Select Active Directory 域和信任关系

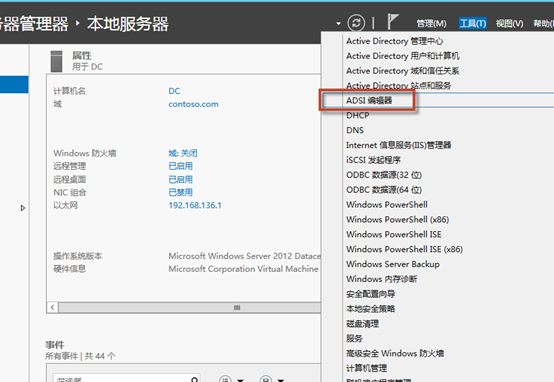pyautogui.click(x=402, y=71)
